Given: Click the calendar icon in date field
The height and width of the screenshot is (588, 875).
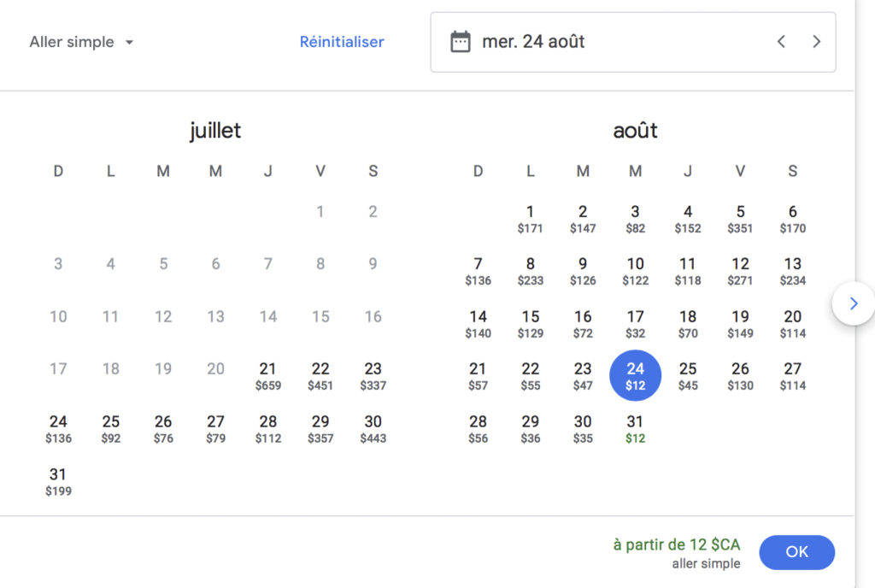Looking at the screenshot, I should pyautogui.click(x=461, y=42).
